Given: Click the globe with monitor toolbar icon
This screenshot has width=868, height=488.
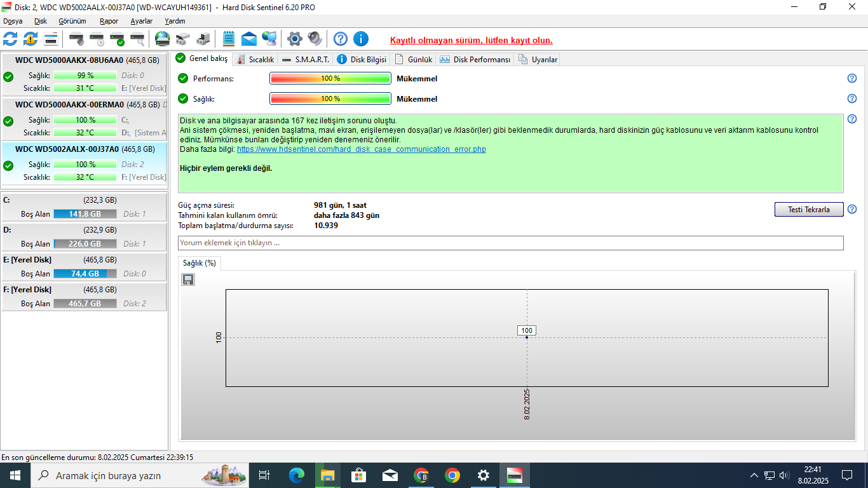Looking at the screenshot, I should click(x=269, y=39).
